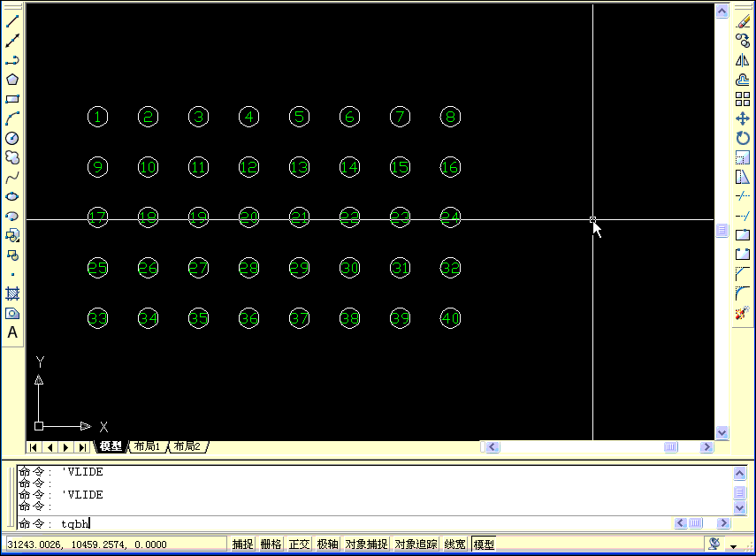Go to previous layout tab arrow
Image resolution: width=756 pixels, height=556 pixels.
50,447
